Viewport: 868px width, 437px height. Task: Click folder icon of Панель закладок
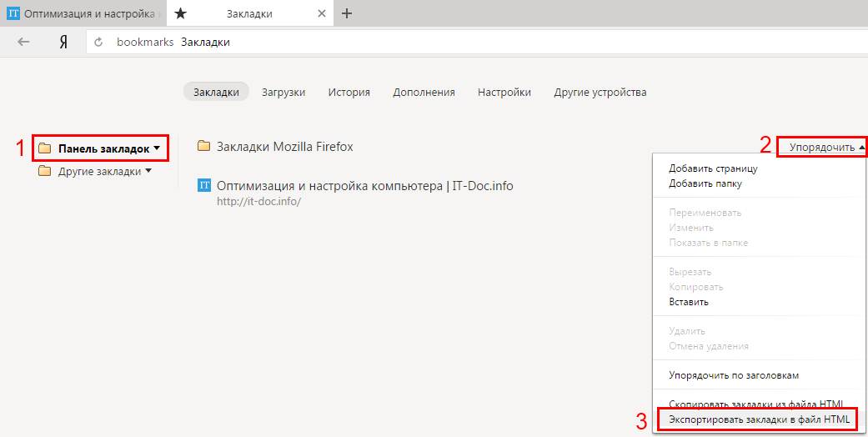coord(45,148)
